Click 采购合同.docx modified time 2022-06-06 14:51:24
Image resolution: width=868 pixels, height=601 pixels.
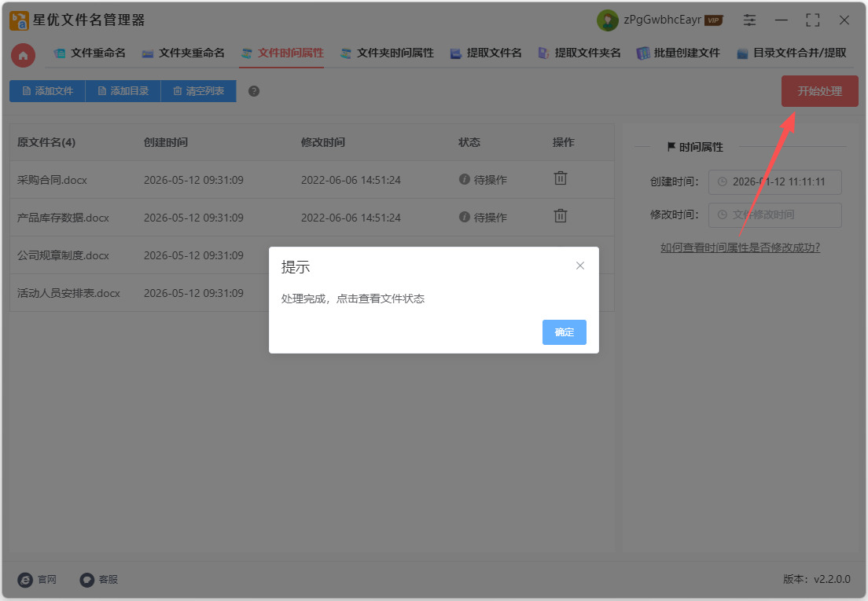point(351,180)
